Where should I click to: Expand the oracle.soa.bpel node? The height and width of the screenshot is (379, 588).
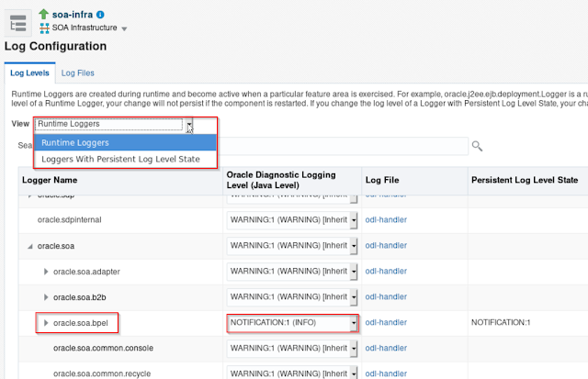click(46, 323)
